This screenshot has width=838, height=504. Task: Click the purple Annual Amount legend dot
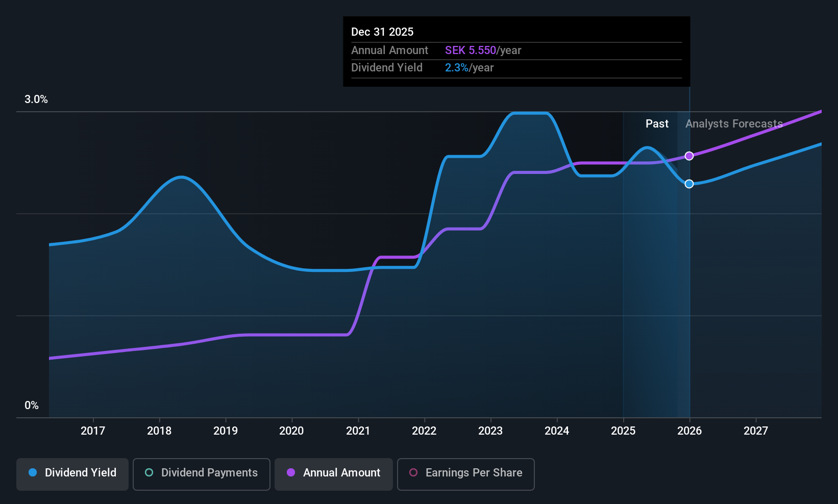[x=291, y=472]
